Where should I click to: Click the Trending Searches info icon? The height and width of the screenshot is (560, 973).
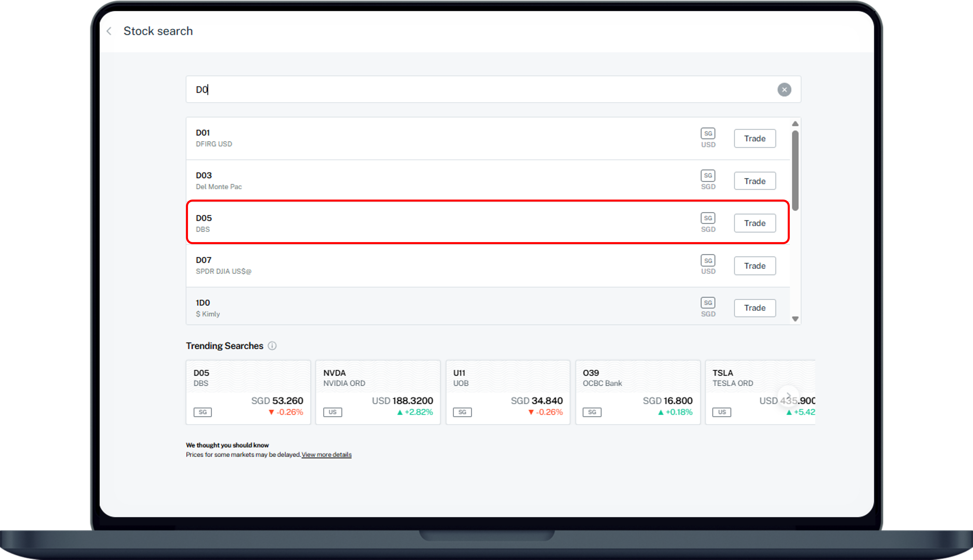coord(272,346)
